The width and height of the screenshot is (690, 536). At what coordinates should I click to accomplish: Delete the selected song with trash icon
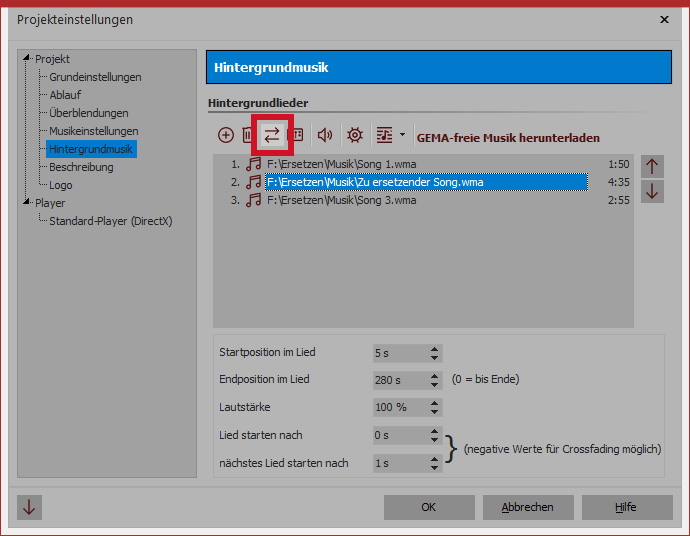248,135
